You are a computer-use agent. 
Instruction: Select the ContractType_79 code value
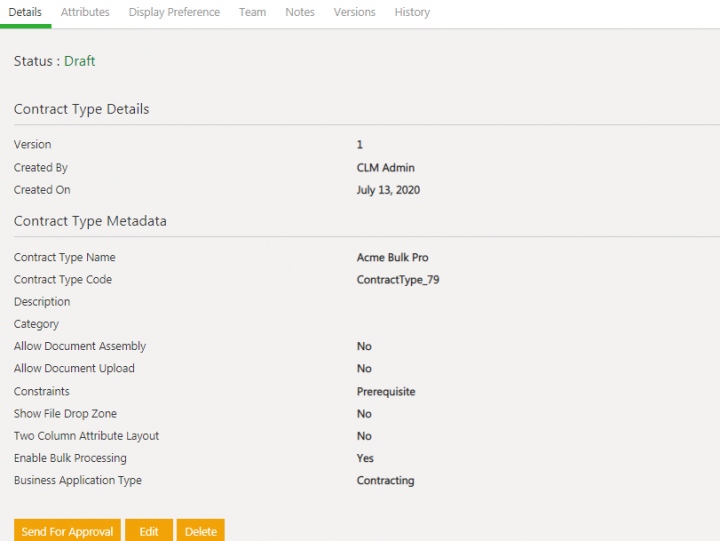click(x=398, y=280)
